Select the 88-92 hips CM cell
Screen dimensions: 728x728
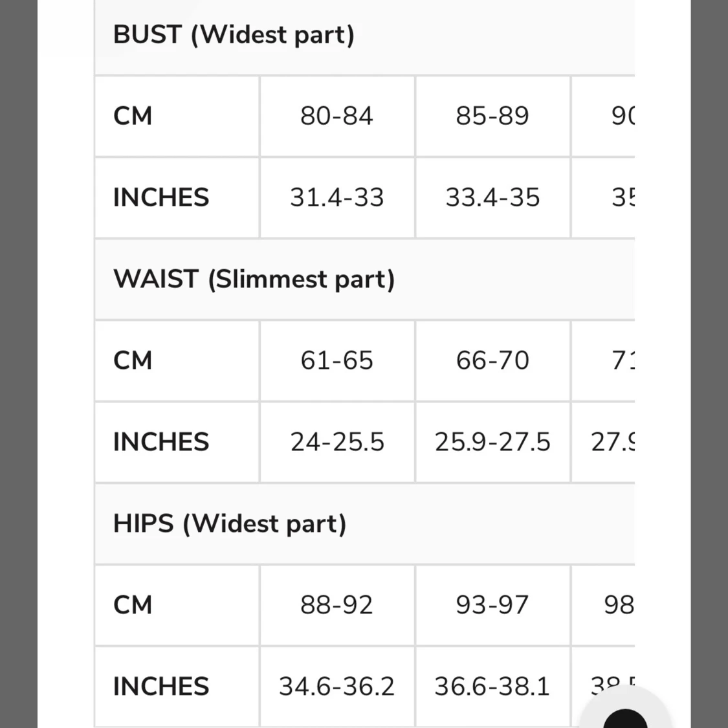coord(336,606)
